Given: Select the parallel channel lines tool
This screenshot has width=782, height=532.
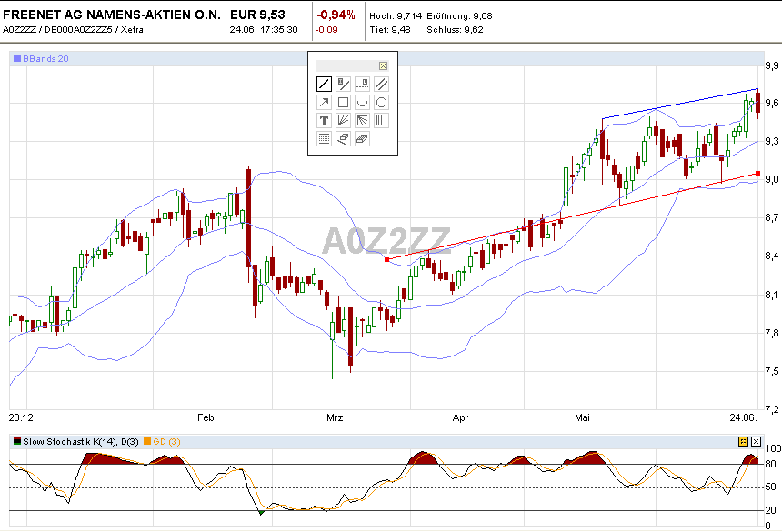Looking at the screenshot, I should (x=381, y=84).
